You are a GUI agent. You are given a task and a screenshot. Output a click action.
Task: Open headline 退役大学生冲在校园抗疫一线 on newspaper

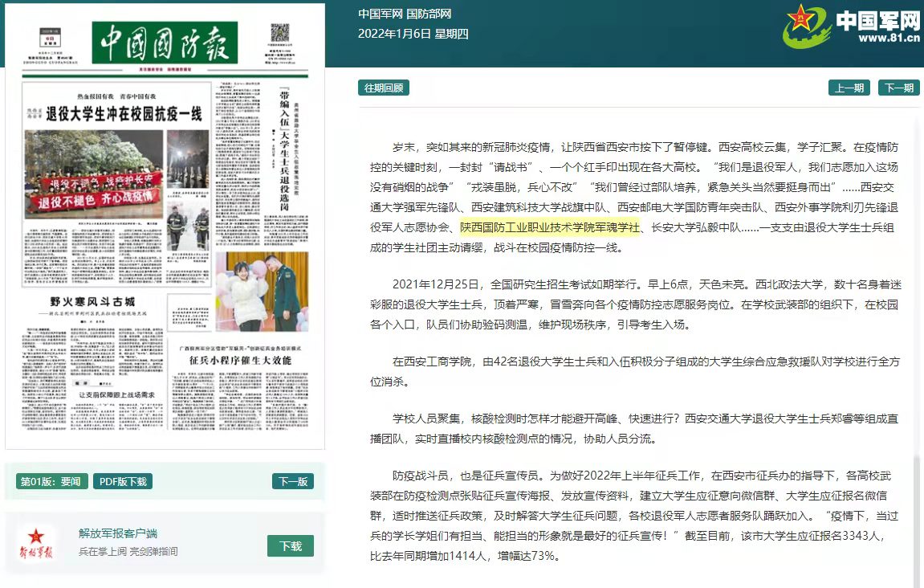pyautogui.click(x=123, y=113)
